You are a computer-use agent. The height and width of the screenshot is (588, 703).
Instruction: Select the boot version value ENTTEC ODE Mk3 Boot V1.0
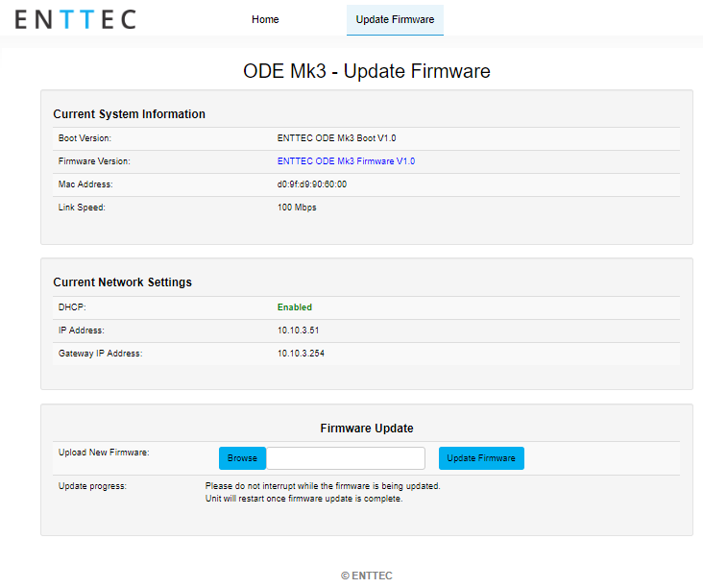pyautogui.click(x=336, y=138)
